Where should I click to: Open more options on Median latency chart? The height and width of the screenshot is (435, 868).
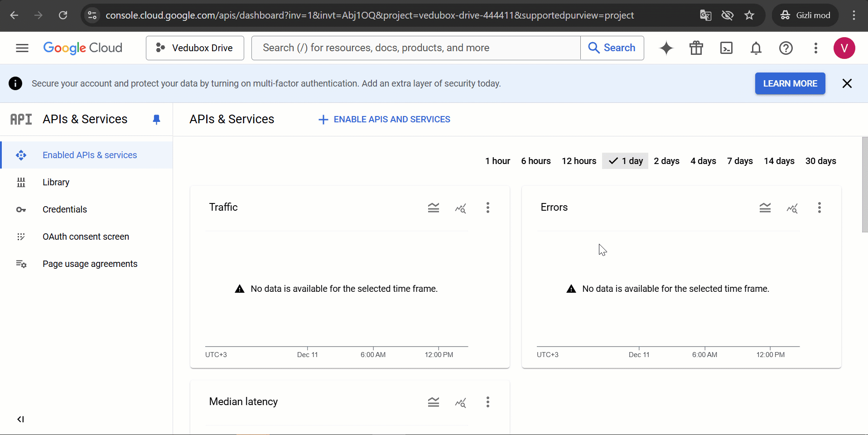(487, 402)
